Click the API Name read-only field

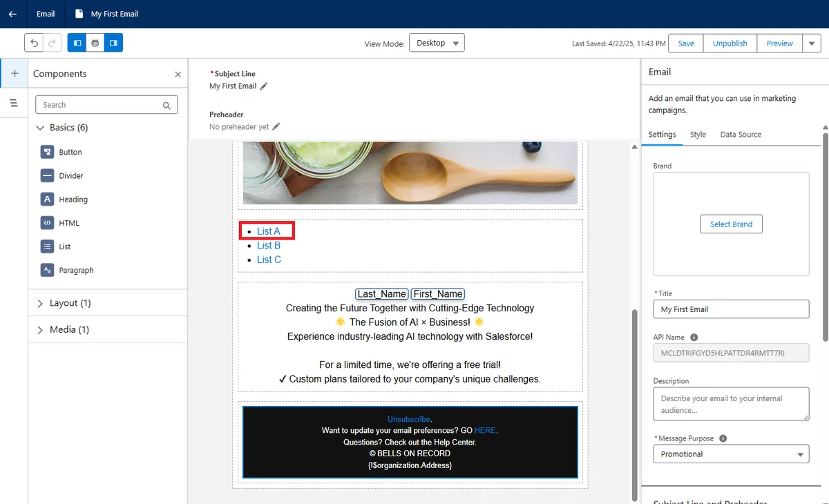[731, 353]
